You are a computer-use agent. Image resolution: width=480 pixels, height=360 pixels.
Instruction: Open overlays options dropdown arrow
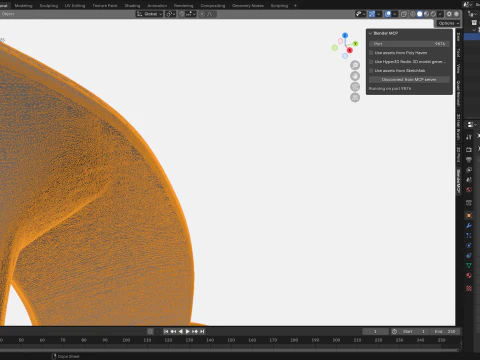coord(395,14)
